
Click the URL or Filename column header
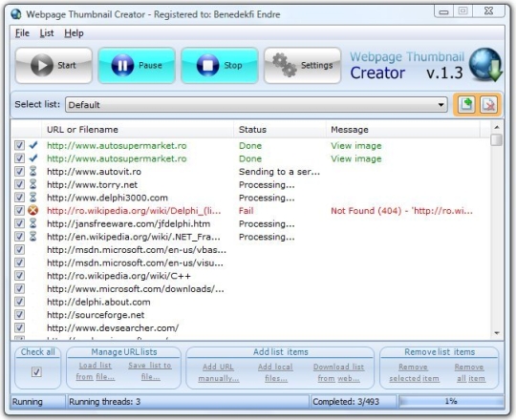pos(138,130)
